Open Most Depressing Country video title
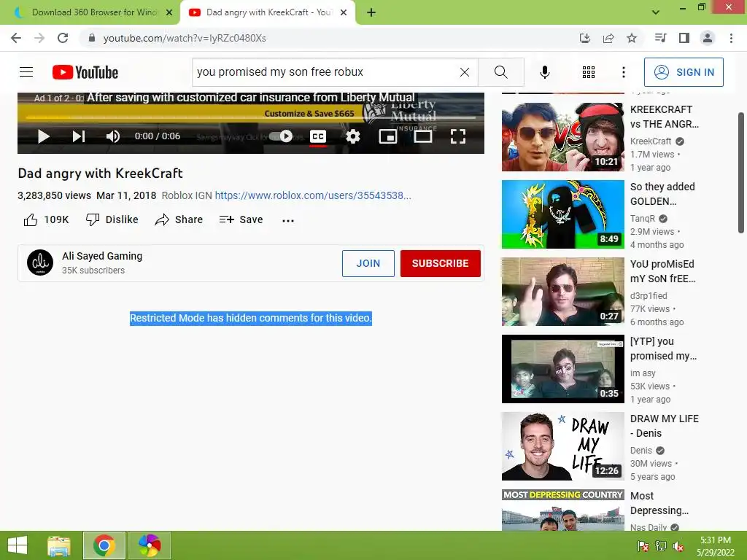Screen dimensions: 747x560 click(x=659, y=503)
